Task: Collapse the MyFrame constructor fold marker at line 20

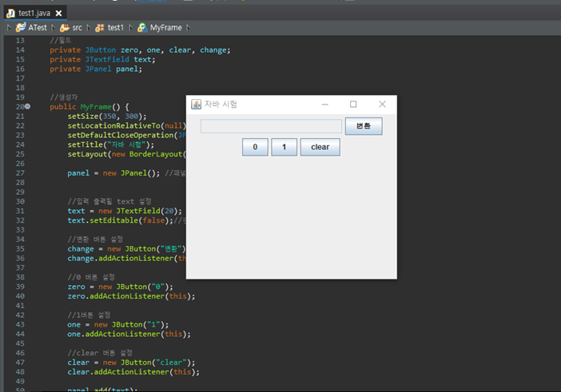Action: tap(27, 106)
